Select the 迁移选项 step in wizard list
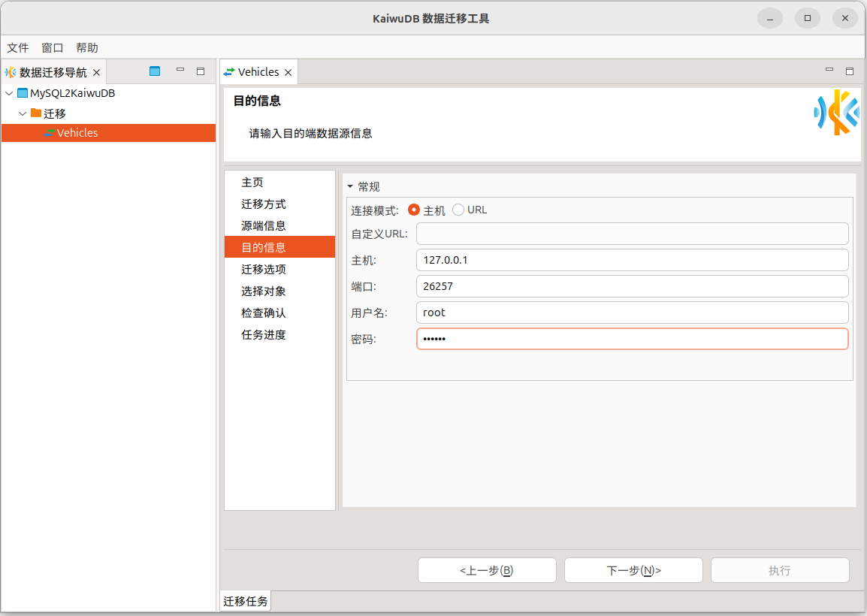 pyautogui.click(x=264, y=269)
